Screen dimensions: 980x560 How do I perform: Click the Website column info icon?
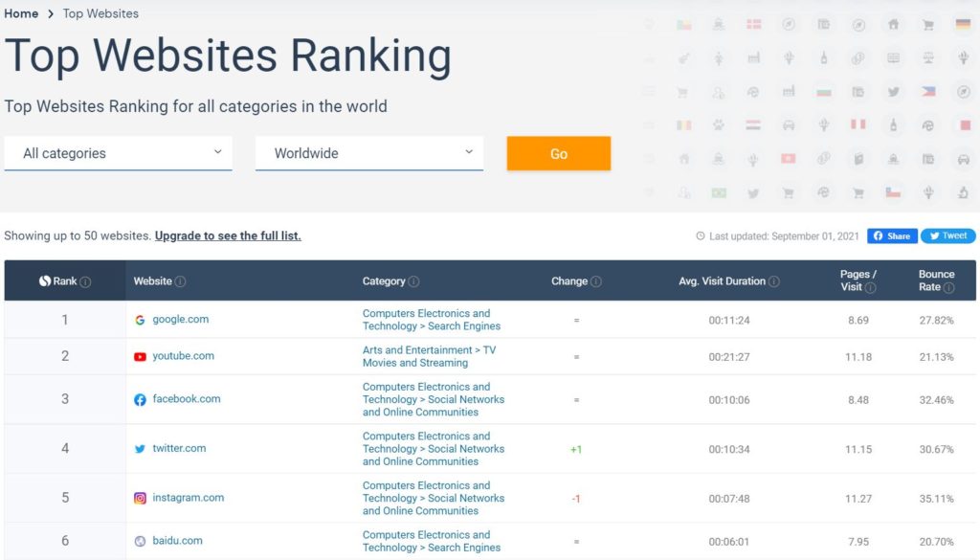(180, 281)
